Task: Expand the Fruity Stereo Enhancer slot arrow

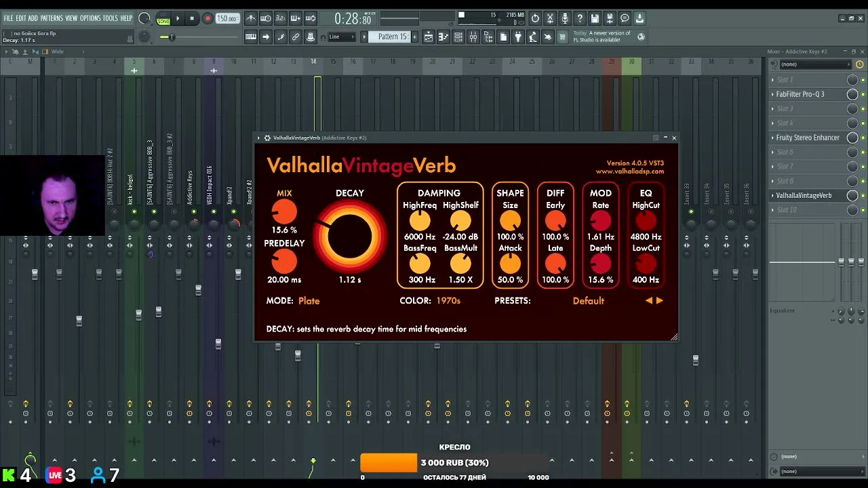Action: (x=772, y=138)
